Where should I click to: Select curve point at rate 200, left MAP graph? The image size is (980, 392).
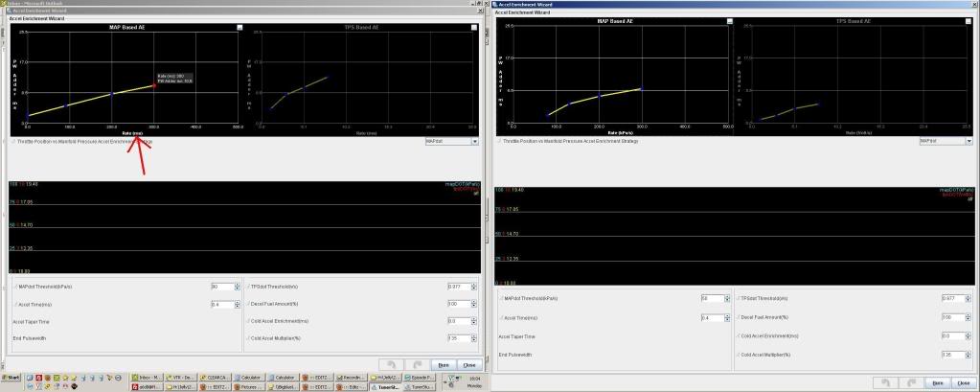(x=112, y=94)
